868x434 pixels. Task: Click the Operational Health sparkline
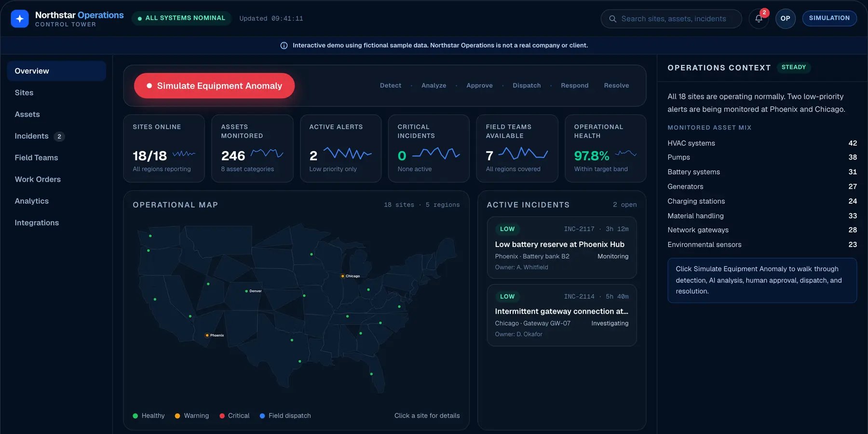coord(626,153)
